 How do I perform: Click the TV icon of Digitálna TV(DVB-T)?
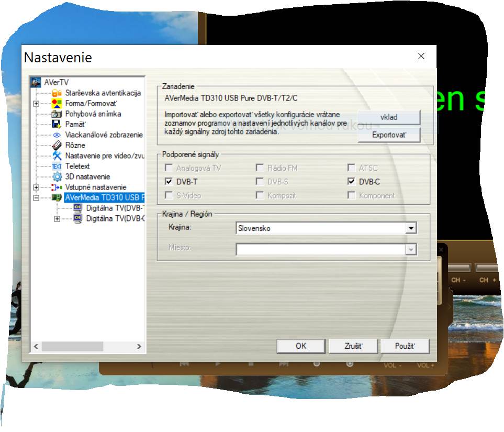tap(78, 208)
